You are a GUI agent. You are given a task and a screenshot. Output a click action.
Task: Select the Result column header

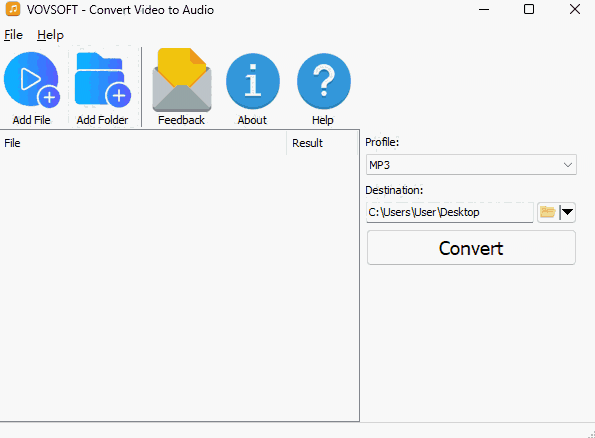[x=322, y=143]
